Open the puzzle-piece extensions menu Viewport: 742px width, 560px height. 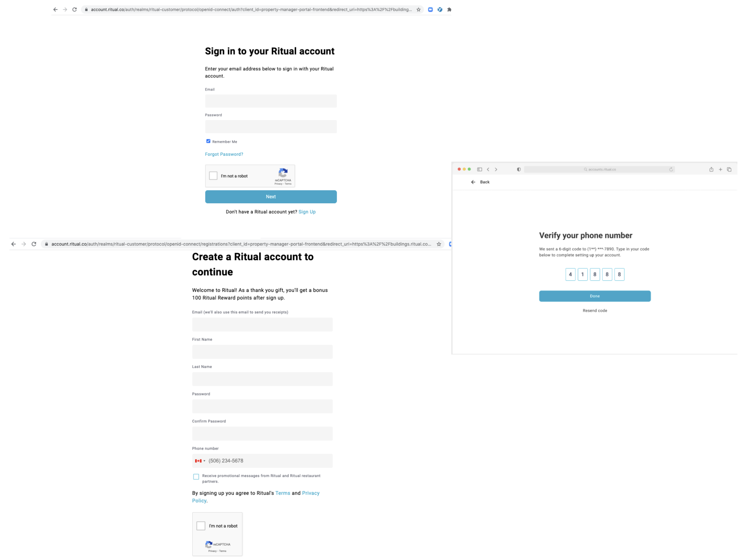point(449,9)
